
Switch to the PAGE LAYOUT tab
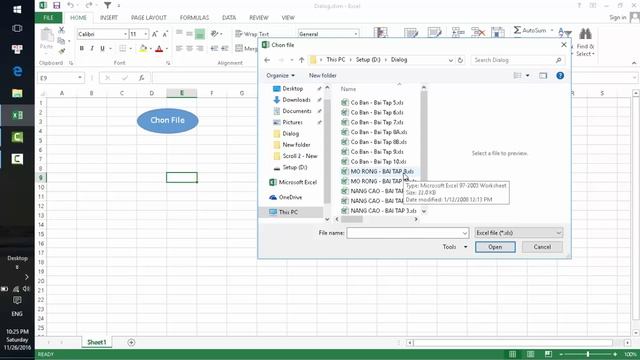pos(149,18)
